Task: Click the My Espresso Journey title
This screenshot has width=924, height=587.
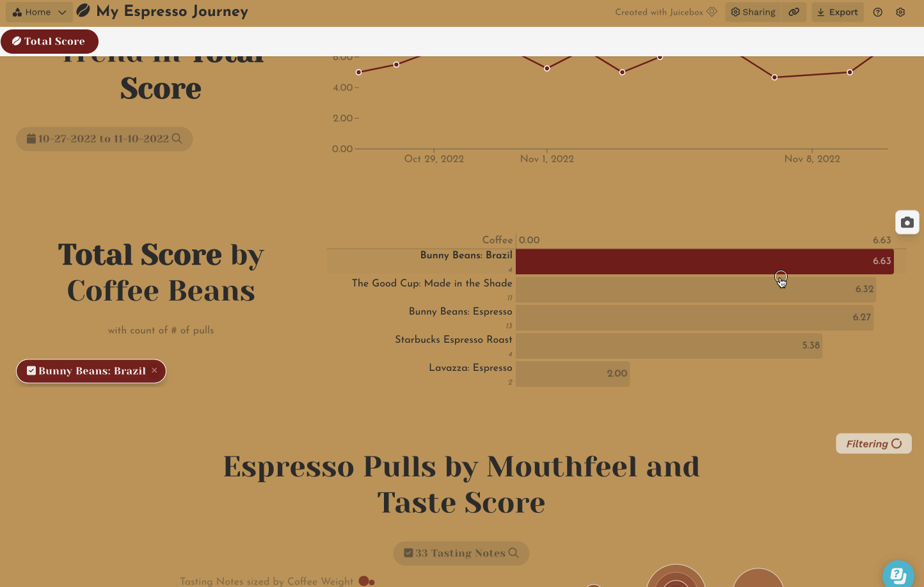Action: click(172, 12)
